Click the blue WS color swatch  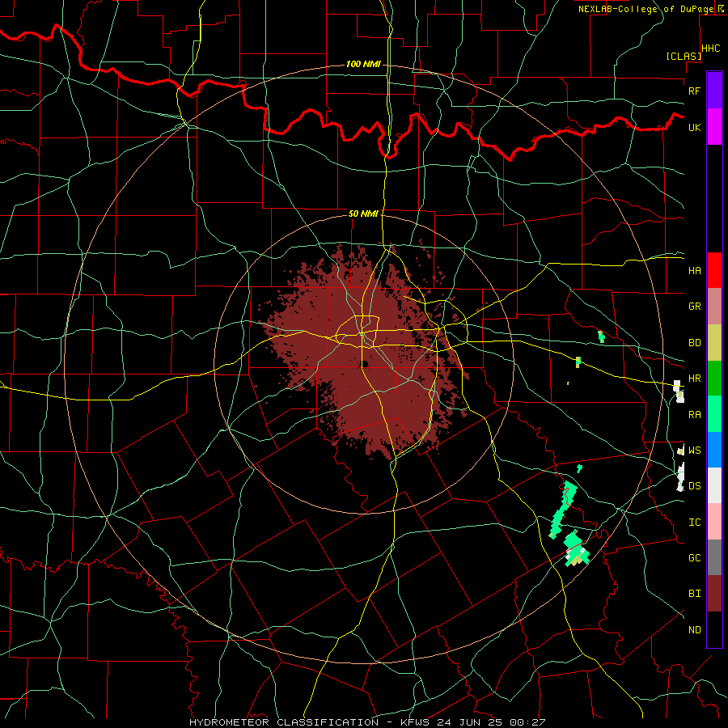coord(714,450)
